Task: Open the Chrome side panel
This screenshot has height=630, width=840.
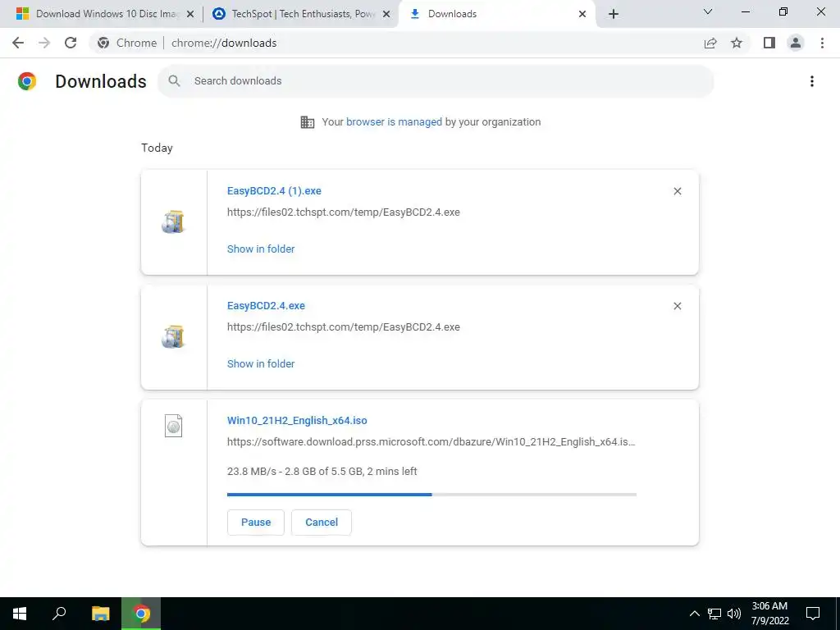Action: (x=769, y=43)
